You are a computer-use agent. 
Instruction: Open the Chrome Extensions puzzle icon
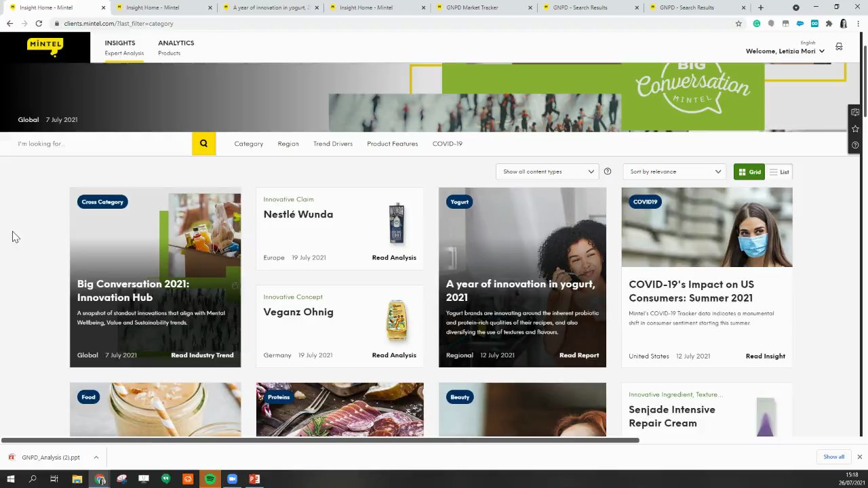coord(829,23)
